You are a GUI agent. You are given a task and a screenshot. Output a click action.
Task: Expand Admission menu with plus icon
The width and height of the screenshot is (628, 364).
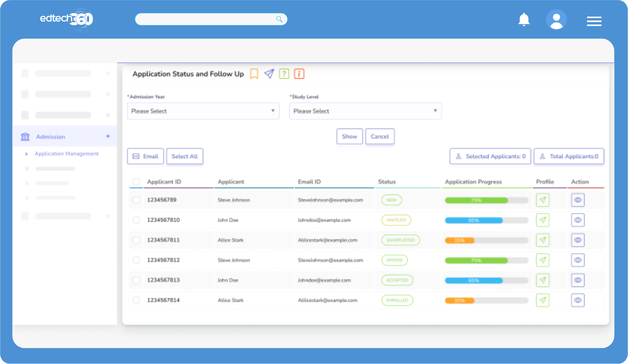click(x=108, y=136)
